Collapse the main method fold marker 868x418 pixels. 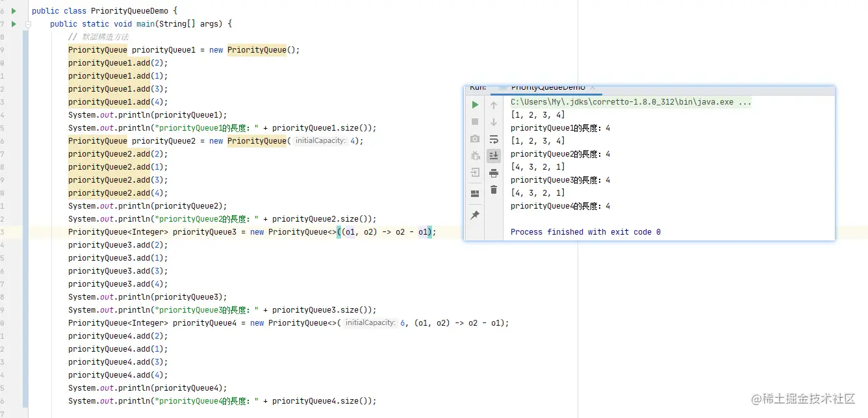pos(28,24)
